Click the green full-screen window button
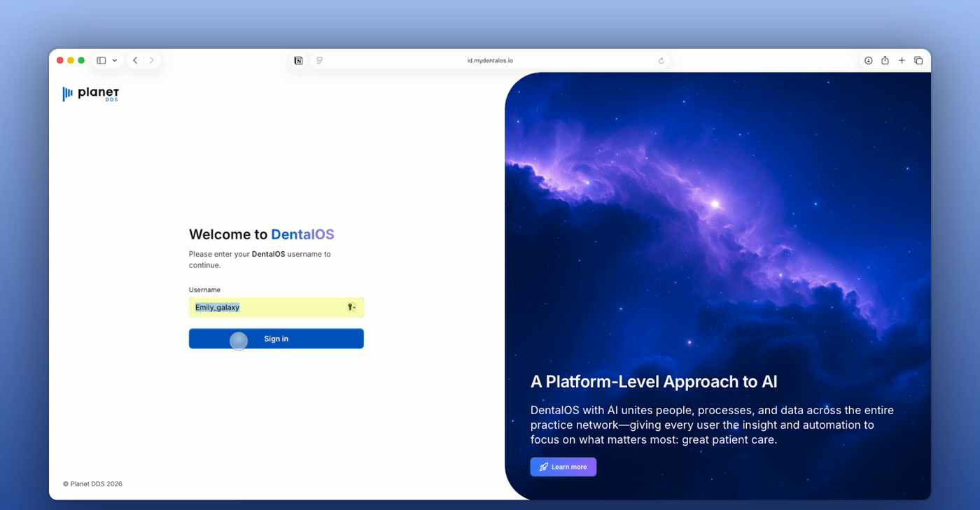The height and width of the screenshot is (510, 980). point(81,61)
